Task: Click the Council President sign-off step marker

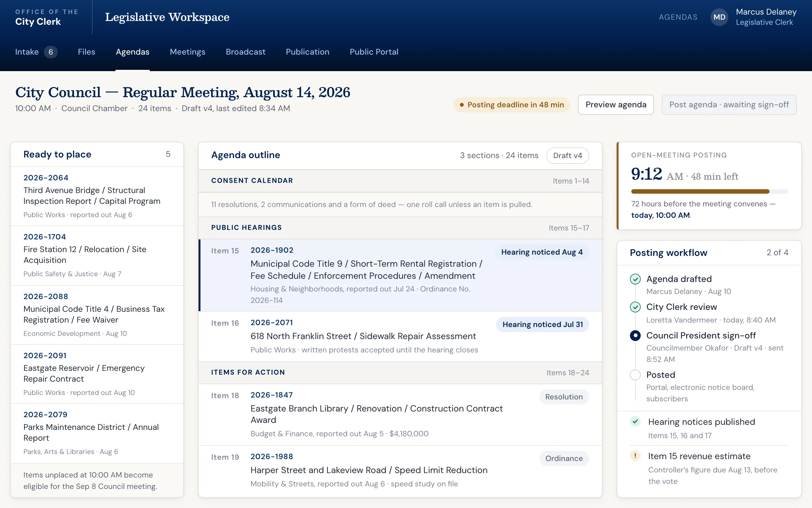Action: 635,336
